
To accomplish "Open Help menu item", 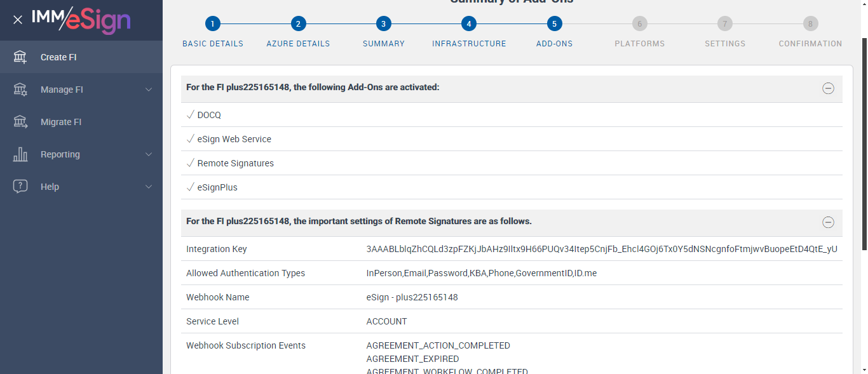I will tap(81, 187).
